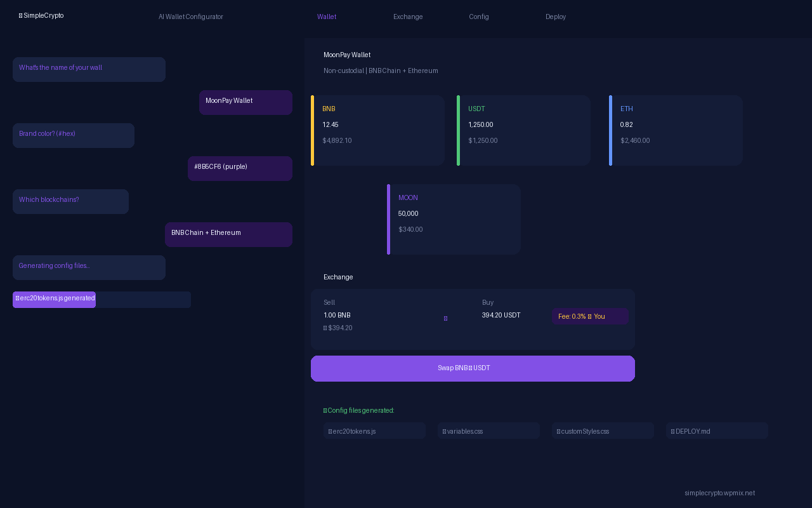Click the ETH value '$2,460.00'
812x508 pixels.
click(635, 141)
